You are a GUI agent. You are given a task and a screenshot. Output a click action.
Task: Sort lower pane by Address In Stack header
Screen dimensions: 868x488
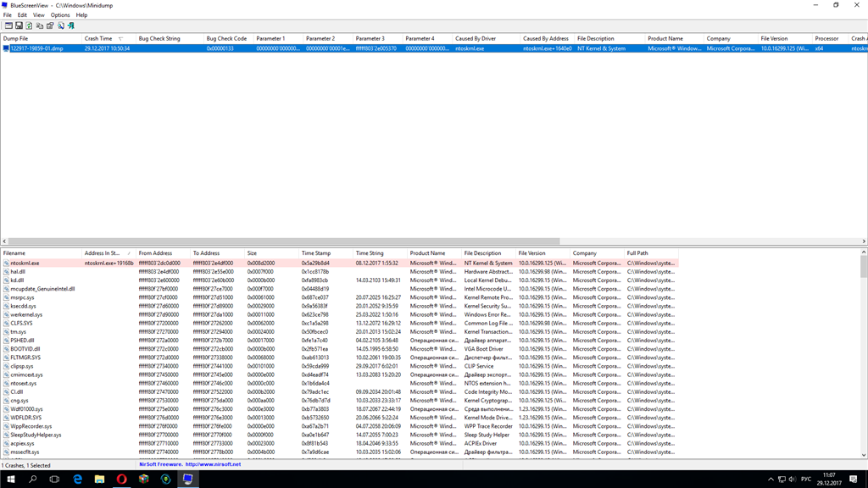(108, 253)
